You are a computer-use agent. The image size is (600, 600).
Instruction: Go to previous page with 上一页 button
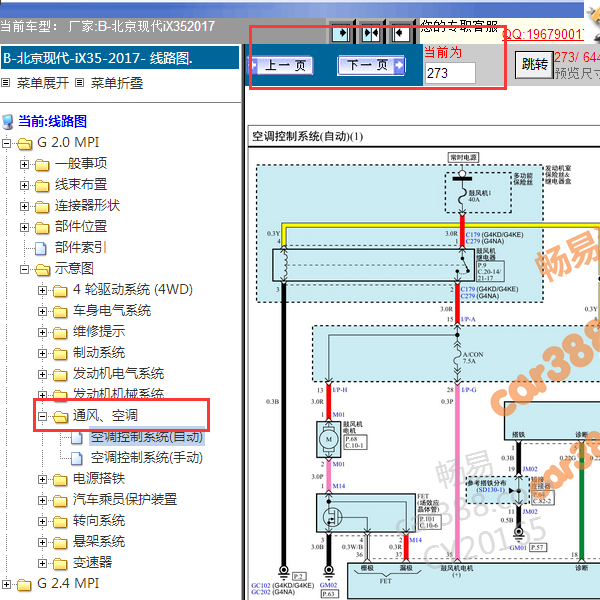pyautogui.click(x=281, y=65)
